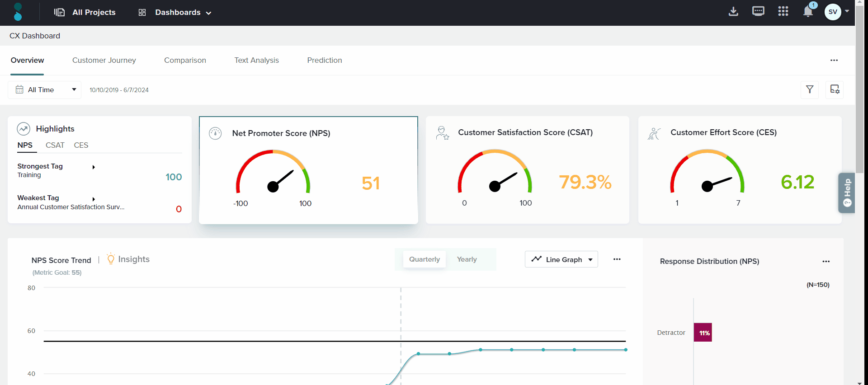Select the CSAT highlights option

55,145
